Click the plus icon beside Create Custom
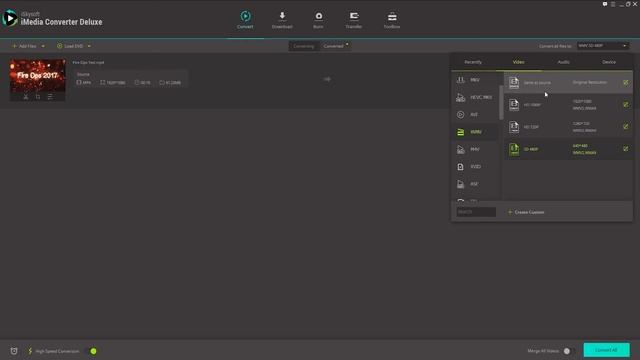Screen dimensions: 640x360 click(x=510, y=212)
